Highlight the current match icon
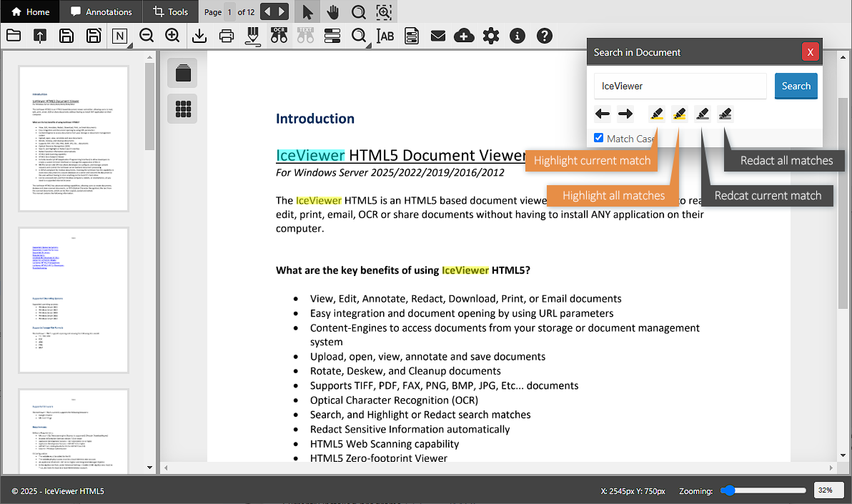The image size is (852, 504). 656,114
